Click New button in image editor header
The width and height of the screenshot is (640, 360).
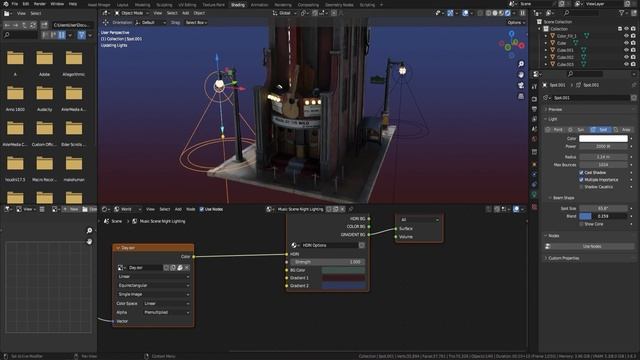[x=70, y=209]
